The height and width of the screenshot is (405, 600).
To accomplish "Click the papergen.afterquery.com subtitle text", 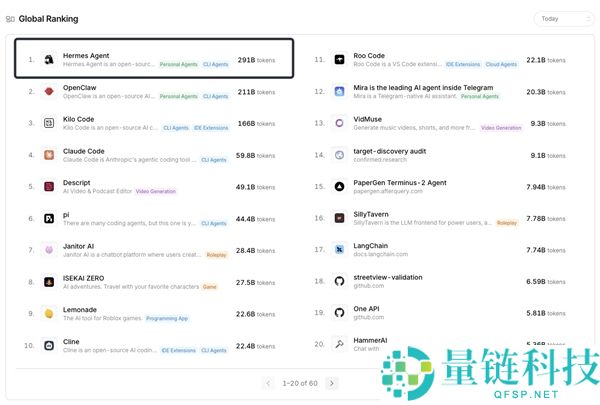I will pos(388,191).
